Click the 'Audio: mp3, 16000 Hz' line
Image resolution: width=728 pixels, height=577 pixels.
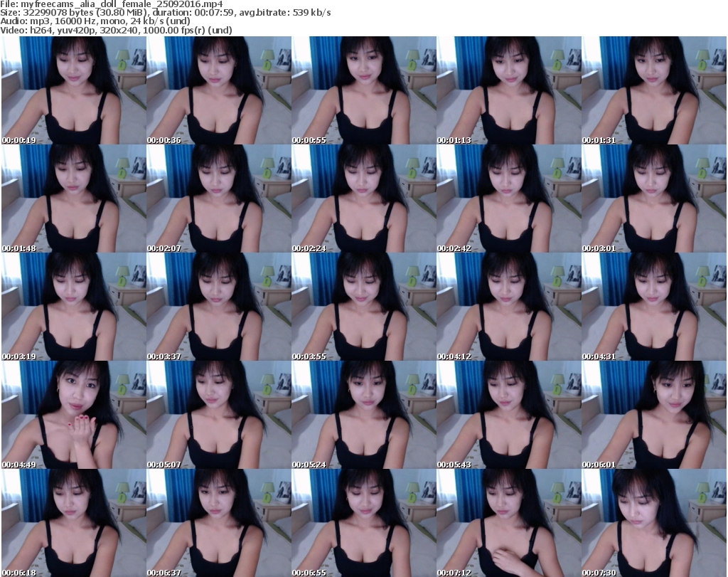(95, 21)
